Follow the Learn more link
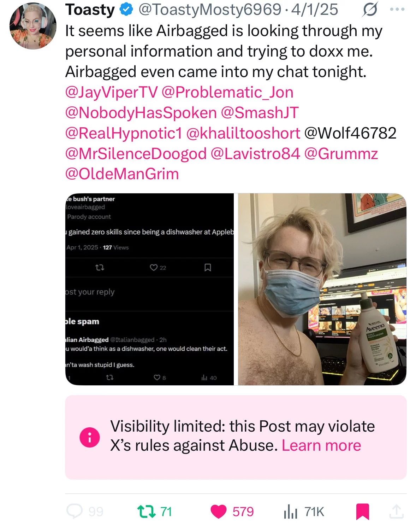The image size is (416, 532). [x=321, y=445]
